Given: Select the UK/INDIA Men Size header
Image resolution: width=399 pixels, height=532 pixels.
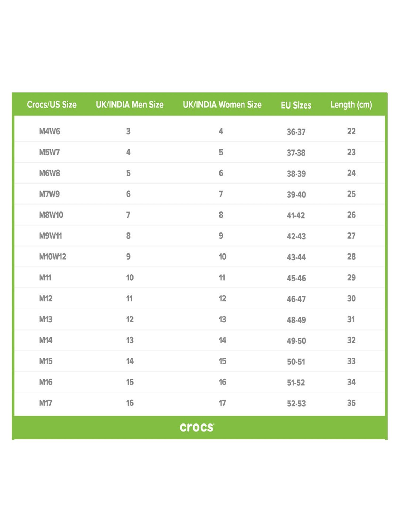Looking at the screenshot, I should (130, 105).
